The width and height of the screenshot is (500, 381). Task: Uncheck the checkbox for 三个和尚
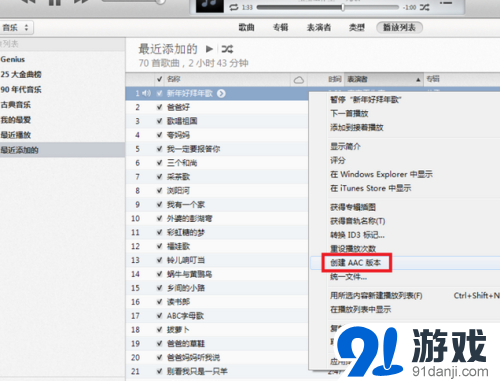pos(160,163)
